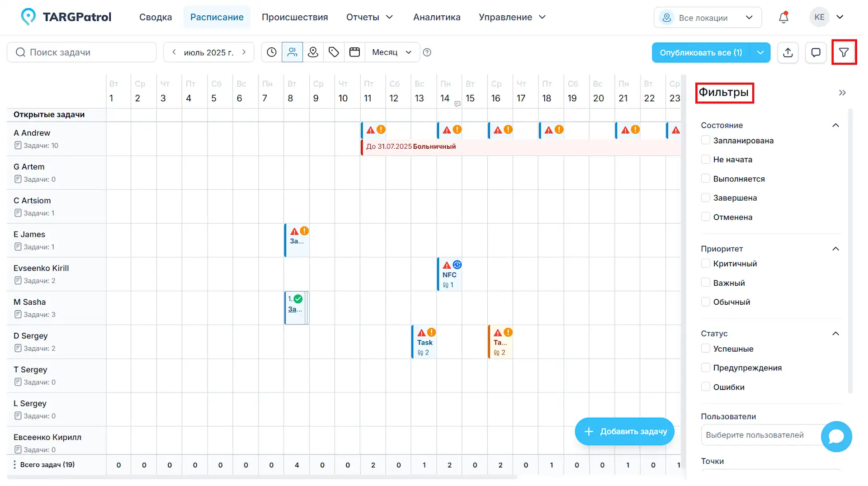The image size is (868, 486).
Task: Open comments via the speech bubble icon
Action: click(x=816, y=52)
